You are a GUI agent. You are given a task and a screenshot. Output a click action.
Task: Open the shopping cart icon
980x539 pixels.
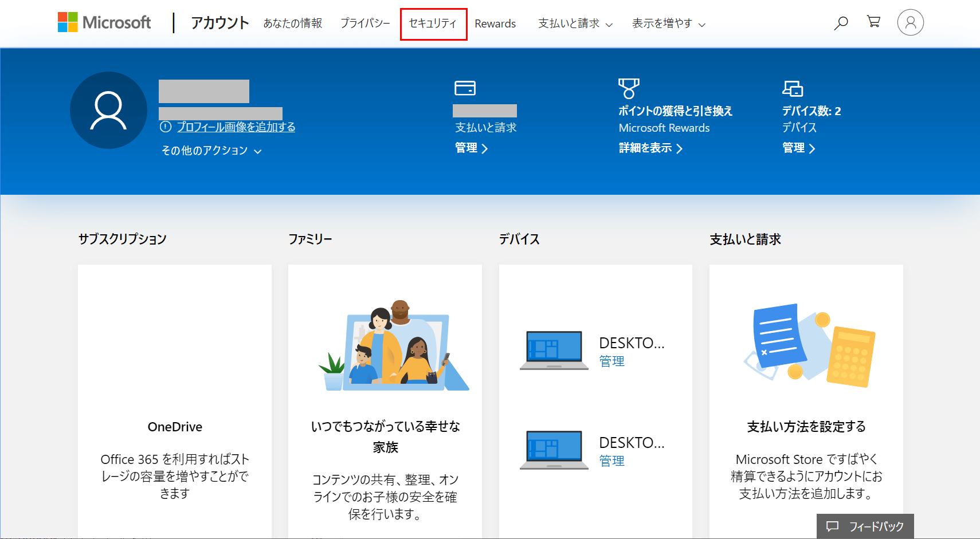point(873,22)
